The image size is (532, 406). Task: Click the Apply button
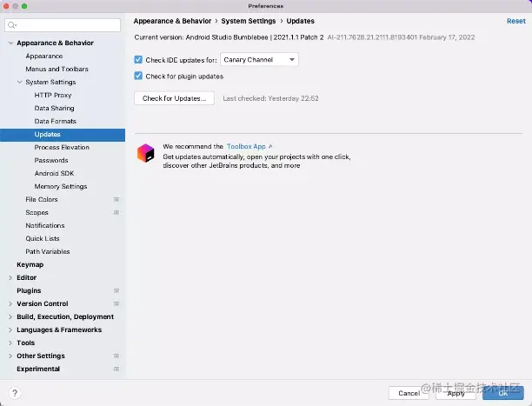click(456, 393)
